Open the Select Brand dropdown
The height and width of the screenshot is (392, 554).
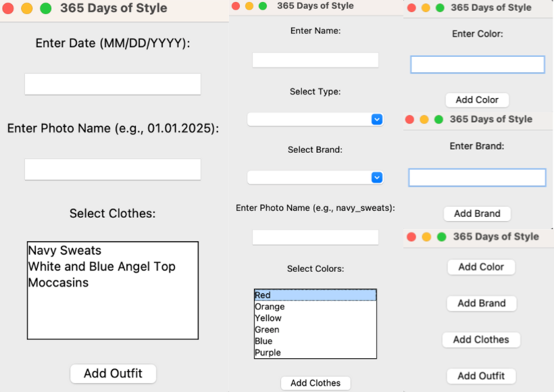tap(315, 177)
